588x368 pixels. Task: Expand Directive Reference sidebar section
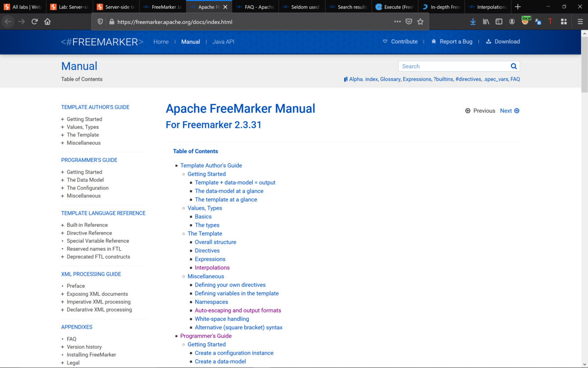point(63,233)
